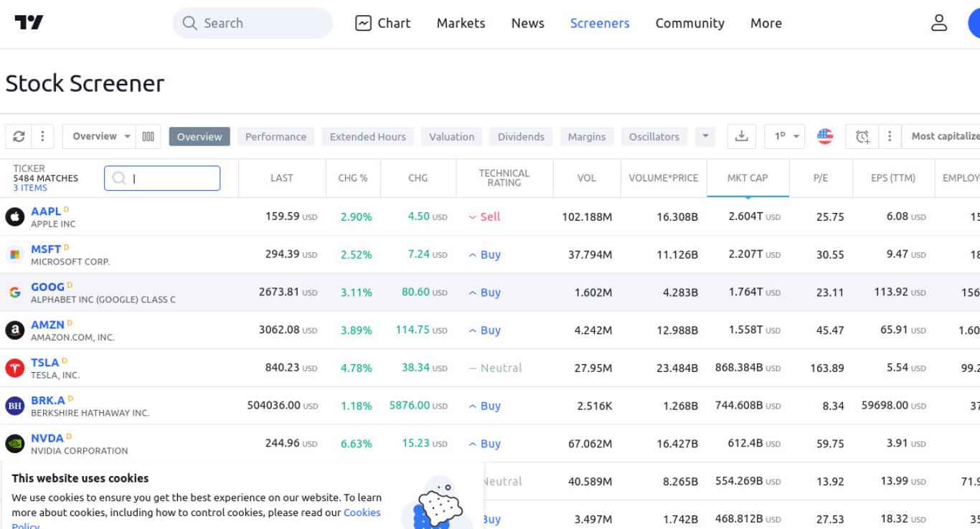Open the user profile icon
This screenshot has height=529, width=980.
[939, 23]
